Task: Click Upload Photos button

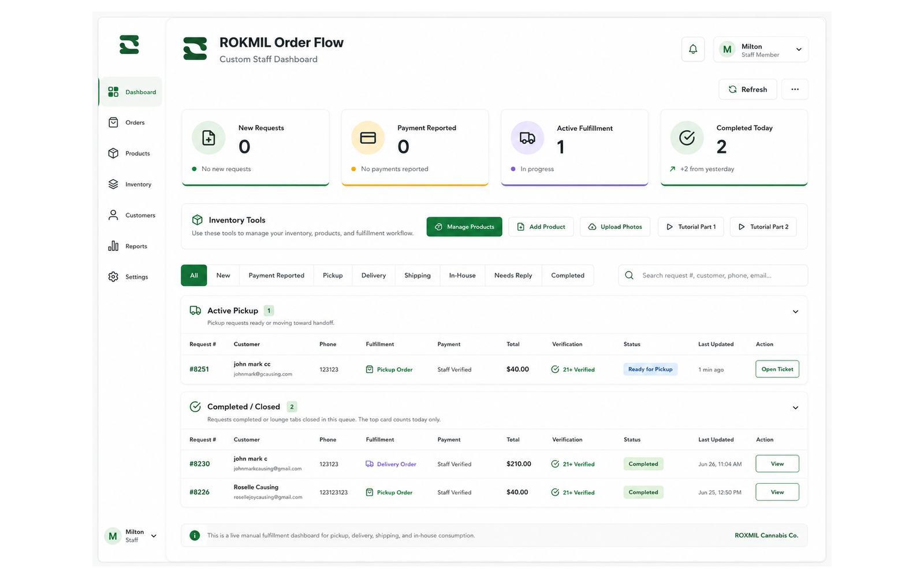Action: click(615, 227)
